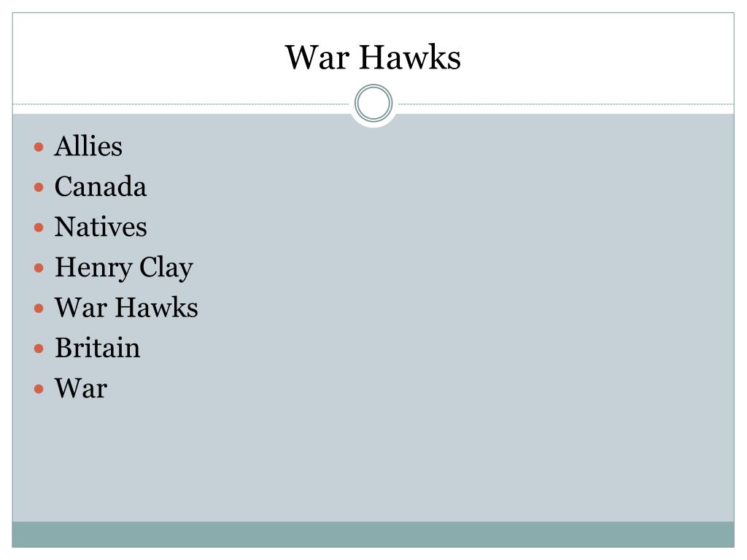Select the "Henry Clay" bullet text
The image size is (747, 560).
pyautogui.click(x=124, y=268)
